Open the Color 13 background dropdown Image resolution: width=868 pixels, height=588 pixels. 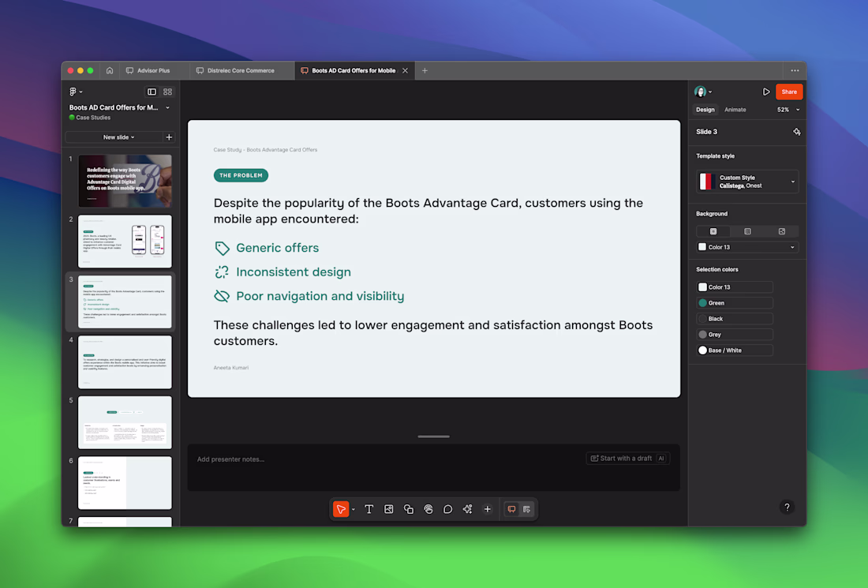[747, 247]
